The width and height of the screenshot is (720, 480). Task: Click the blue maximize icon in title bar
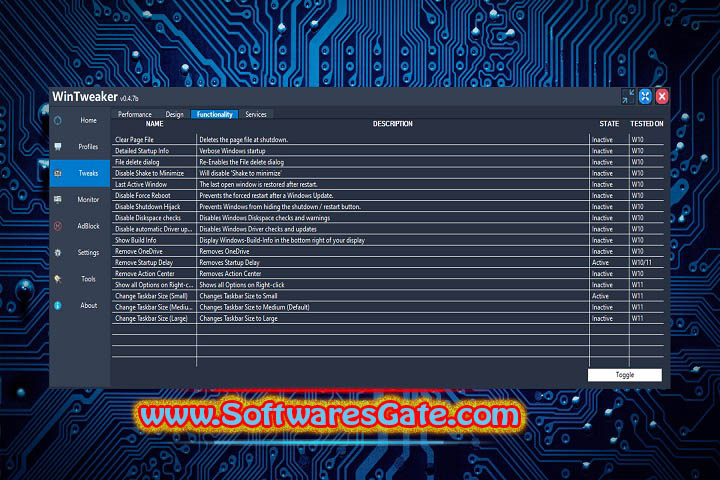pos(645,96)
